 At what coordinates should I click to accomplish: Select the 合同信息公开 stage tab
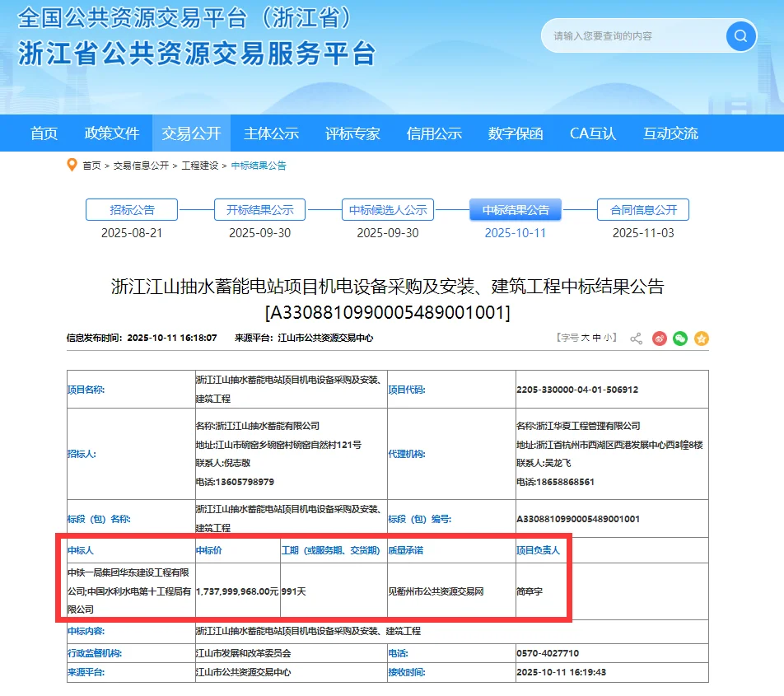coord(643,209)
